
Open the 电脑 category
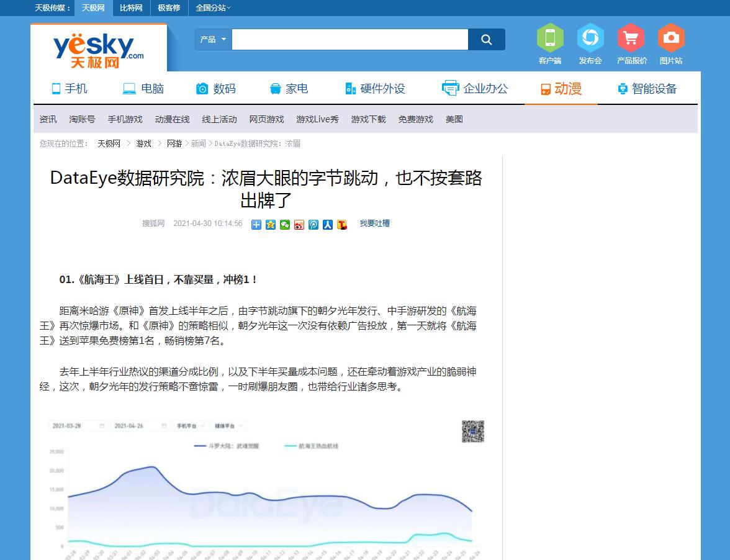pos(143,88)
